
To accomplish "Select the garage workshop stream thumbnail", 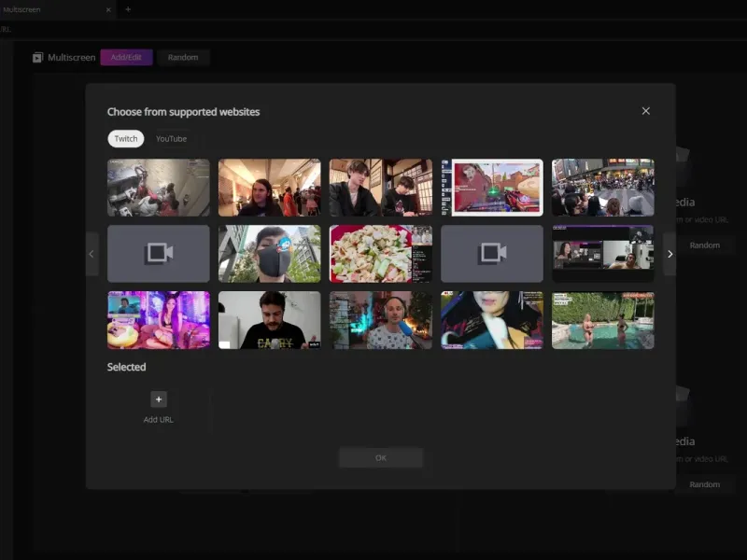I will 158,188.
